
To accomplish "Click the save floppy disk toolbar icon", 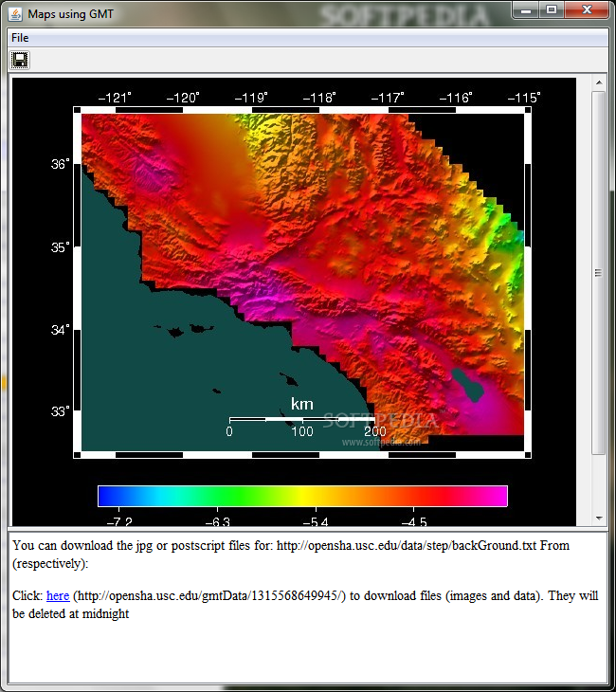I will coord(20,60).
